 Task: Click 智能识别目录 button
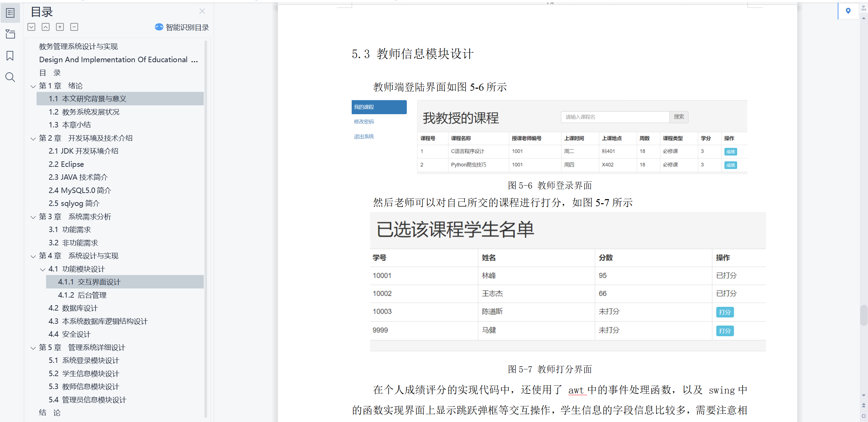coord(182,27)
